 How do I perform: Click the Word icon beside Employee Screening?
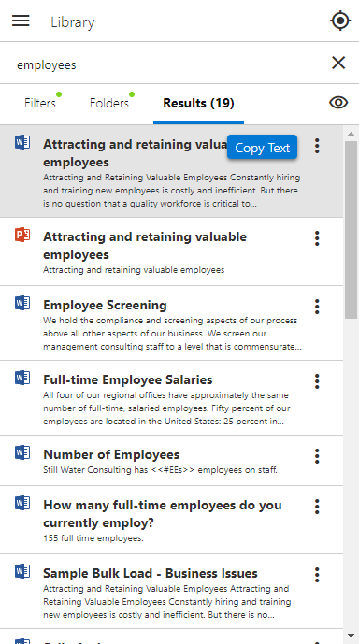pyautogui.click(x=22, y=303)
